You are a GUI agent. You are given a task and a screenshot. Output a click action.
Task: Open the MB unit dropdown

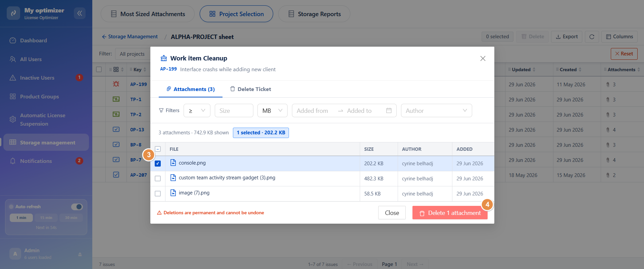[273, 110]
